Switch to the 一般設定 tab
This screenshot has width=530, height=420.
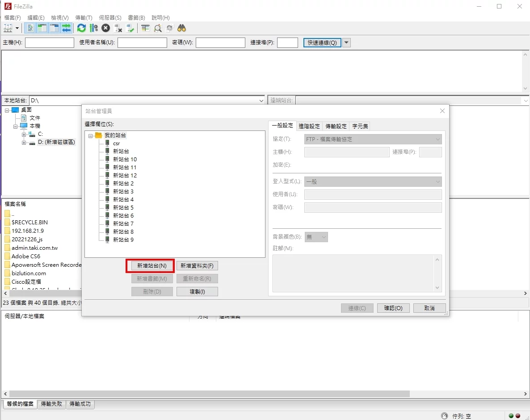pyautogui.click(x=282, y=126)
